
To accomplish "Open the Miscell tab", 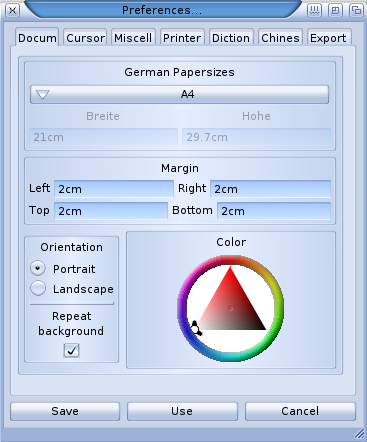I will tap(133, 38).
